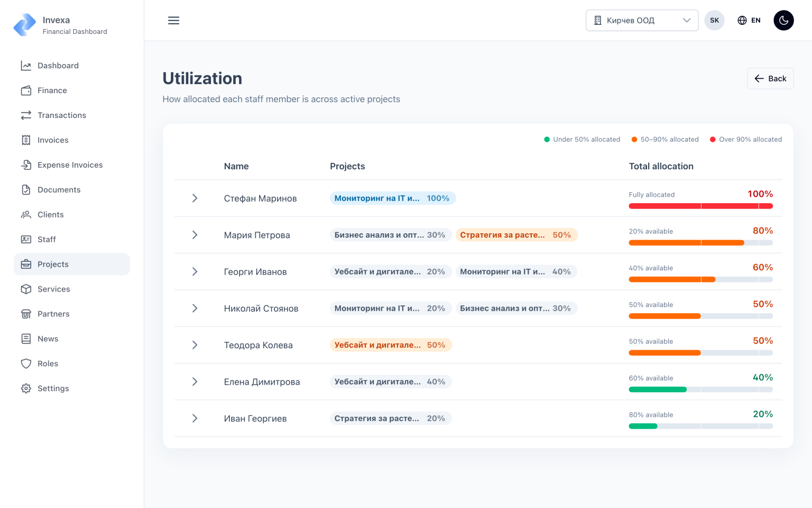Click Елена Димитрова's 40% allocation bar

click(700, 389)
